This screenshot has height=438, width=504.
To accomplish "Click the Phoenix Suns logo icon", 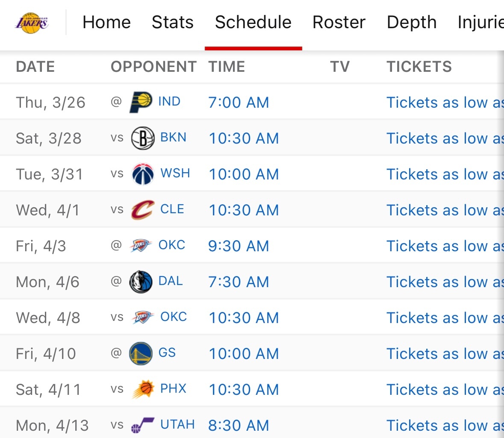I will click(x=142, y=389).
